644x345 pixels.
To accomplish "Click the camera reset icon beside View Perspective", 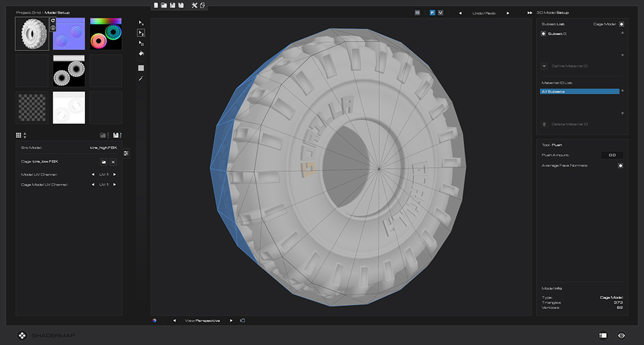I will tap(242, 320).
